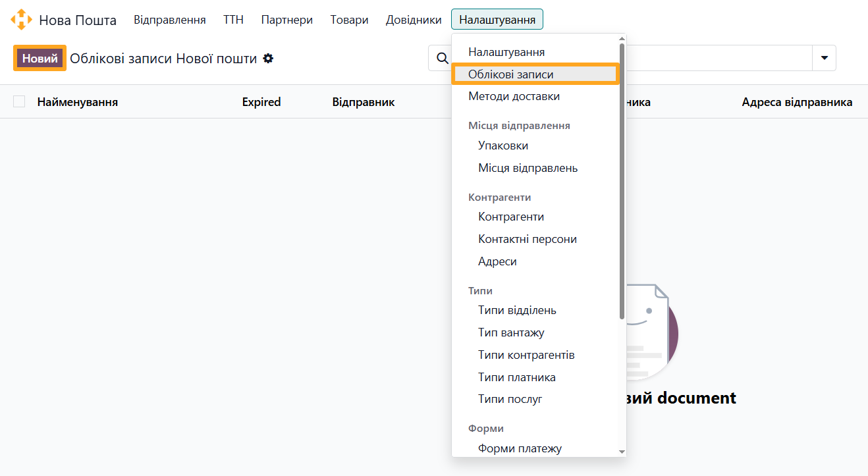Image resolution: width=868 pixels, height=476 pixels.
Task: Sort by Найменування column header
Action: [x=78, y=102]
